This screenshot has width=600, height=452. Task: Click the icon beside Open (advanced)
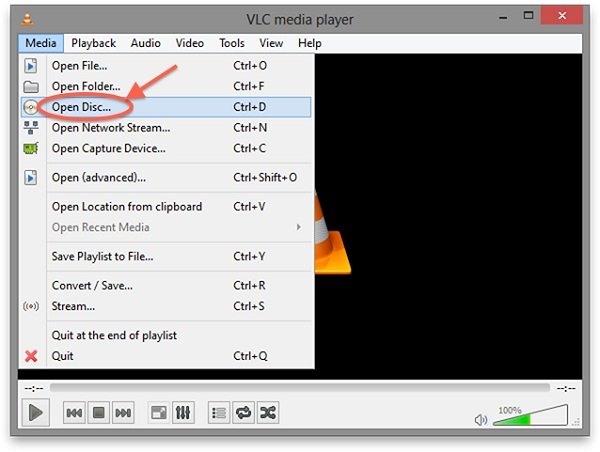click(31, 178)
